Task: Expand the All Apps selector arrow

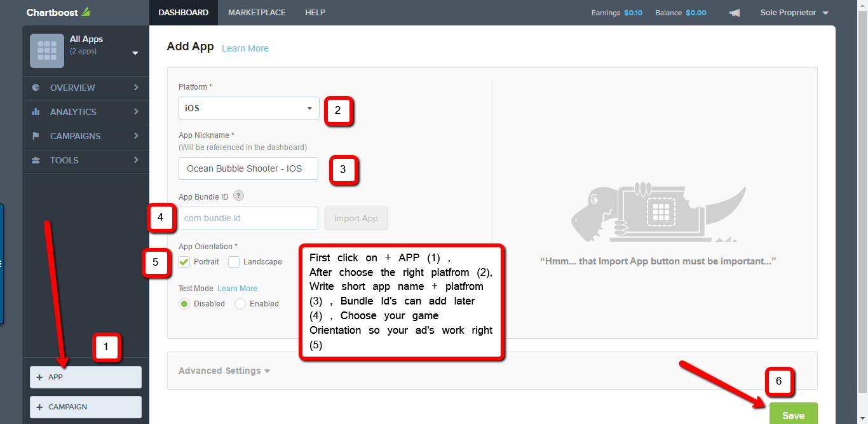Action: pos(135,53)
